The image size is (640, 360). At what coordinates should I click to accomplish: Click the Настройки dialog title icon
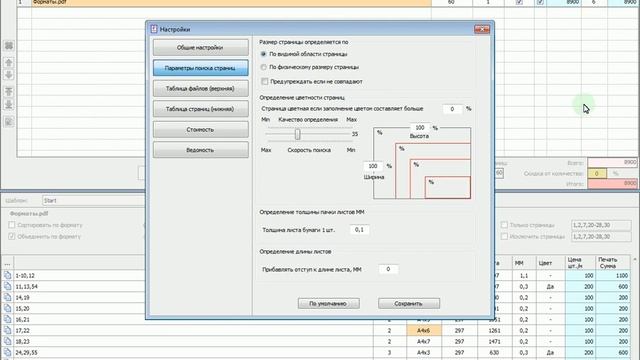[154, 29]
